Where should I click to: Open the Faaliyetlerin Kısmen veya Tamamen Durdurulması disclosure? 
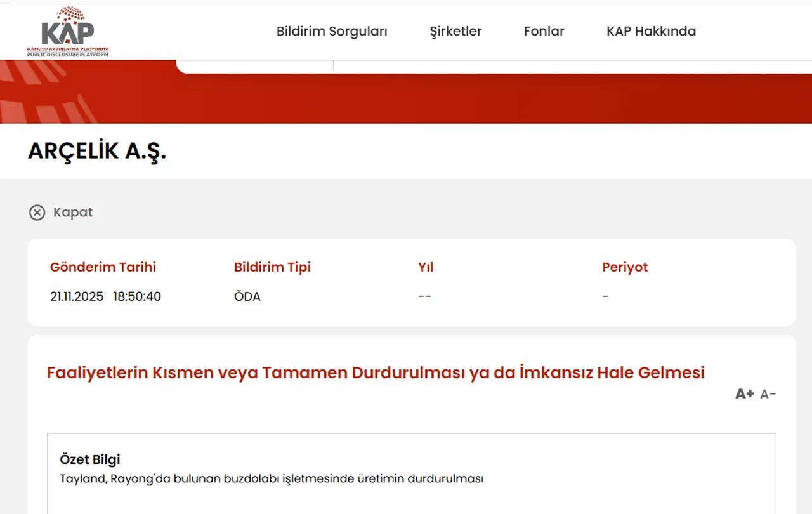point(375,372)
